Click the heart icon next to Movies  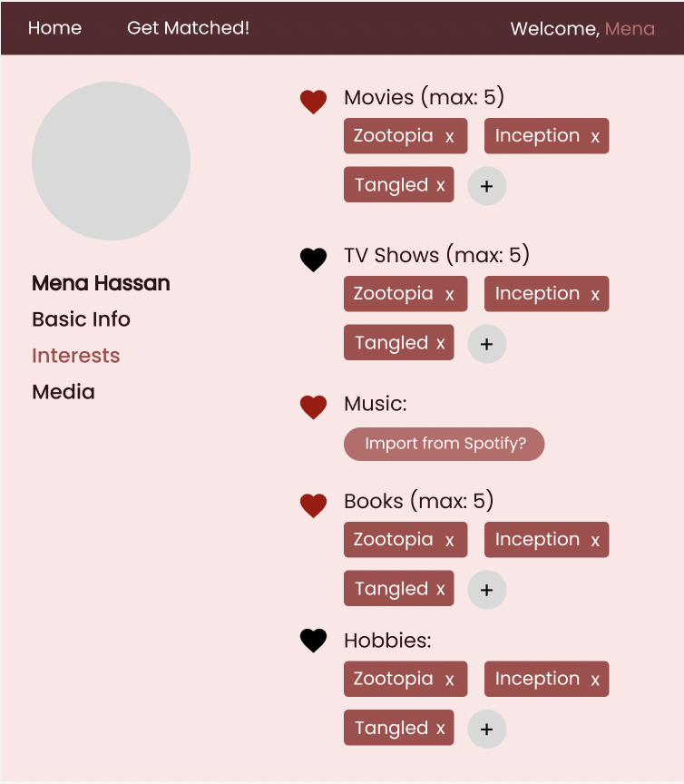pos(313,102)
